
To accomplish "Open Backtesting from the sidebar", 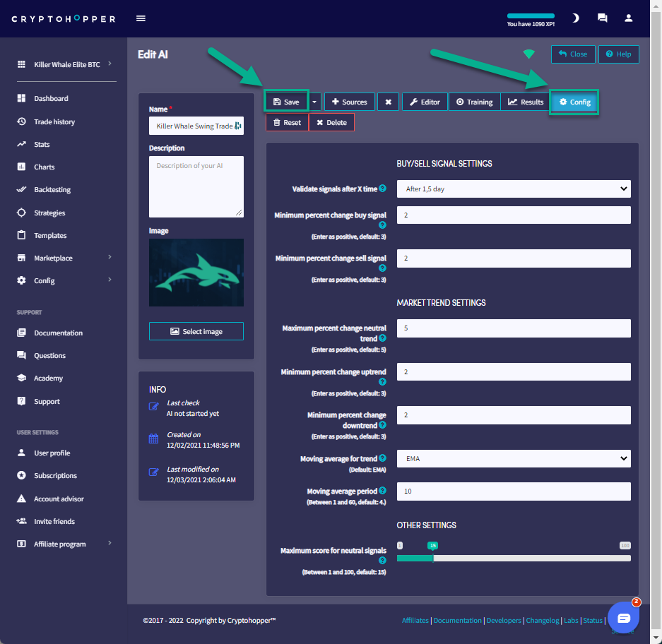I will 52,190.
